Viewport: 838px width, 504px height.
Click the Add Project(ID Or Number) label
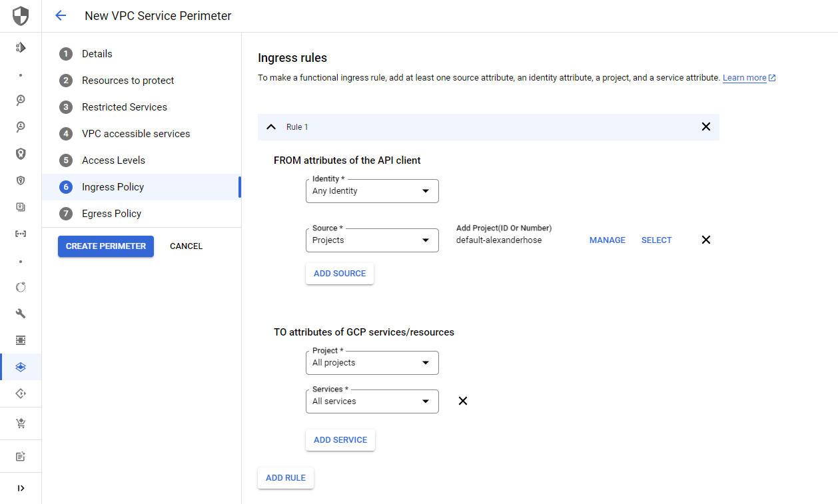click(504, 228)
